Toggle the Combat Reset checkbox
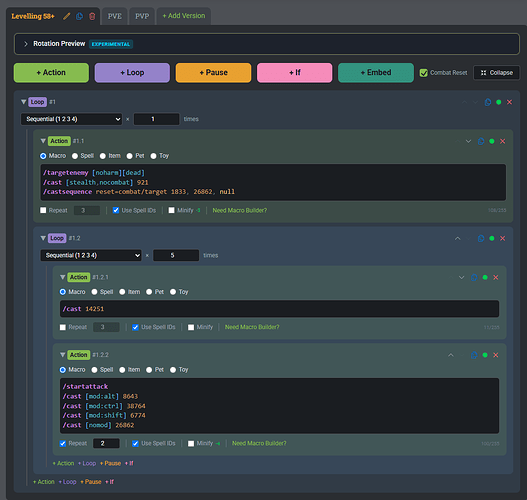 423,73
